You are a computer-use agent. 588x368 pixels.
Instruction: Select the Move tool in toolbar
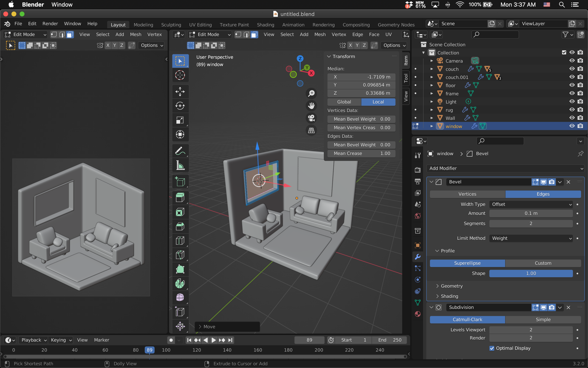tap(180, 92)
